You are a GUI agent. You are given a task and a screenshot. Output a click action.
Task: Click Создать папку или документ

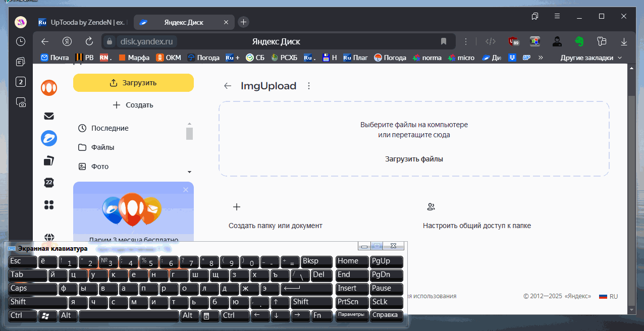click(275, 226)
